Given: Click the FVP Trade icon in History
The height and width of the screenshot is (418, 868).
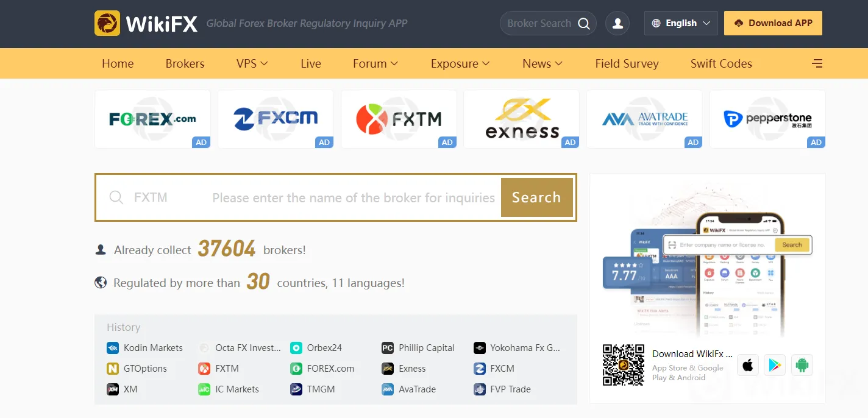Looking at the screenshot, I should [480, 389].
